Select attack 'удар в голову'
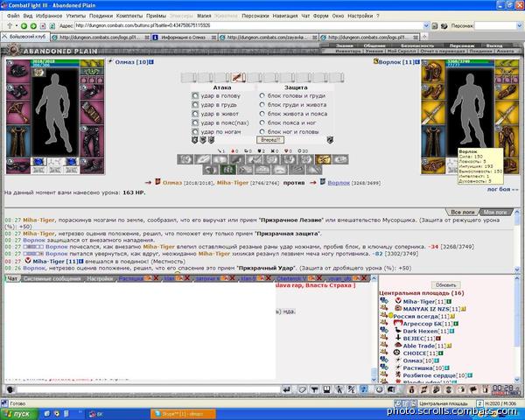 tap(195, 95)
